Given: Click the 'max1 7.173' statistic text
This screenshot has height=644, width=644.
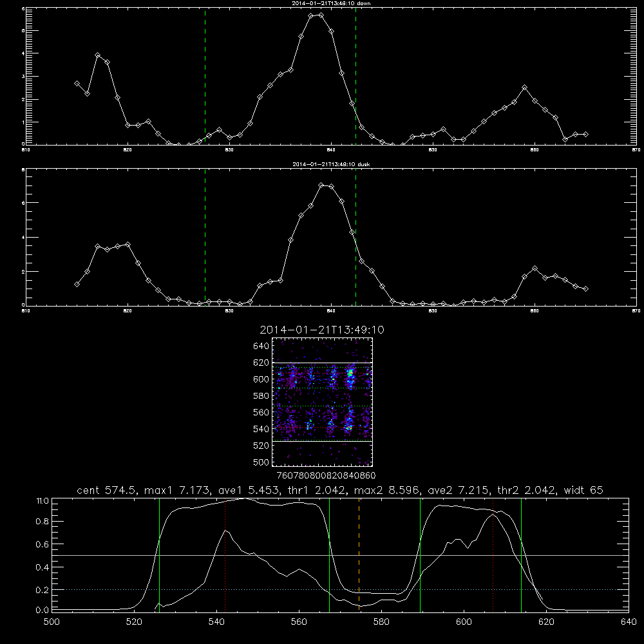Looking at the screenshot, I should point(176,490).
